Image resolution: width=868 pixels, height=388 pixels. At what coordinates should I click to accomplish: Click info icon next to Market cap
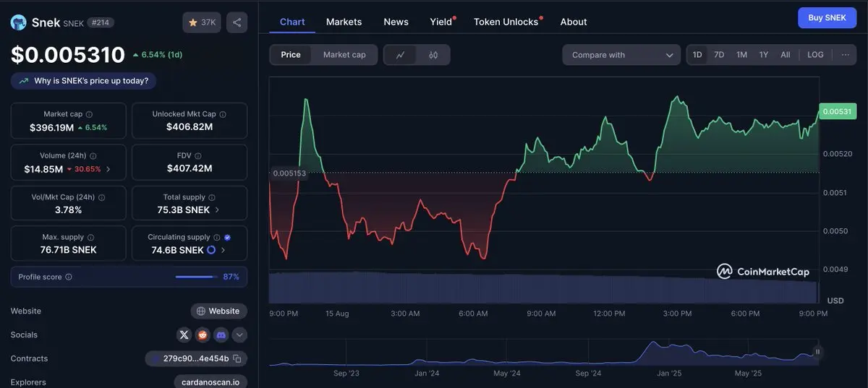coord(89,114)
